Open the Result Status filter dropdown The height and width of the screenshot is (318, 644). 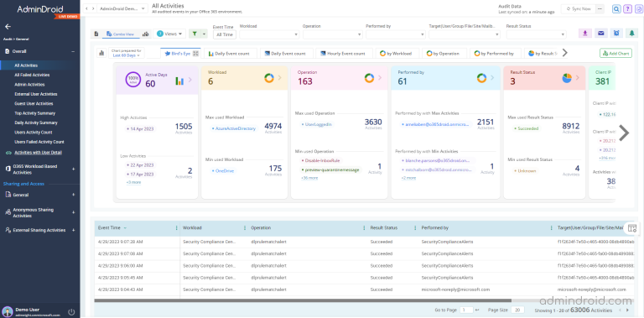[537, 34]
